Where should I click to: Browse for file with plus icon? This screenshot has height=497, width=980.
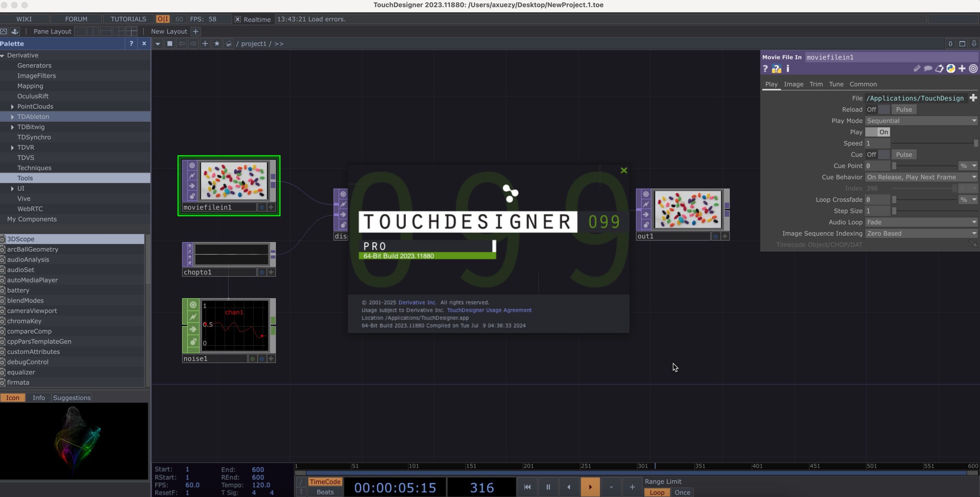pos(973,98)
